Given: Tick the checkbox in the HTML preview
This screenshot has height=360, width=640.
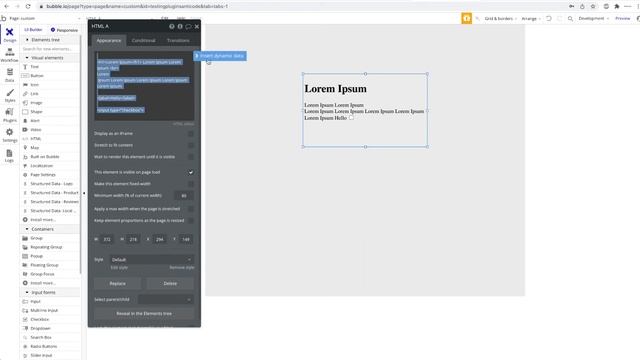Looking at the screenshot, I should coord(351,118).
